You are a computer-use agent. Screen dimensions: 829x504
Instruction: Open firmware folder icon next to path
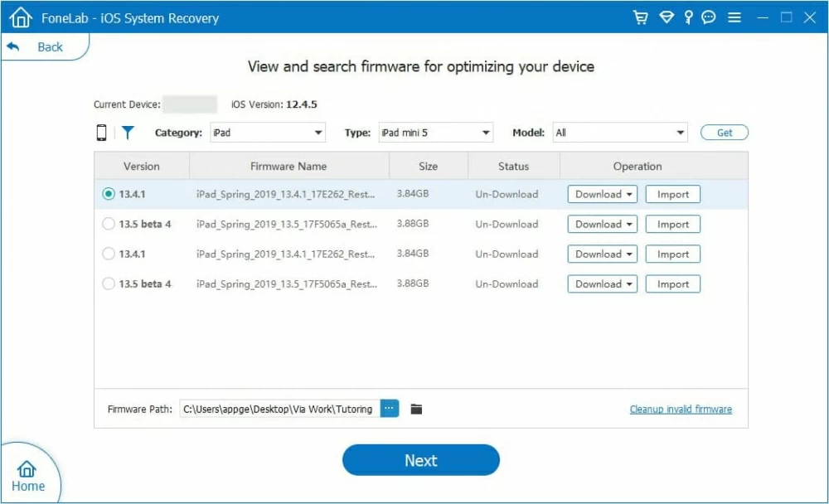(x=416, y=409)
